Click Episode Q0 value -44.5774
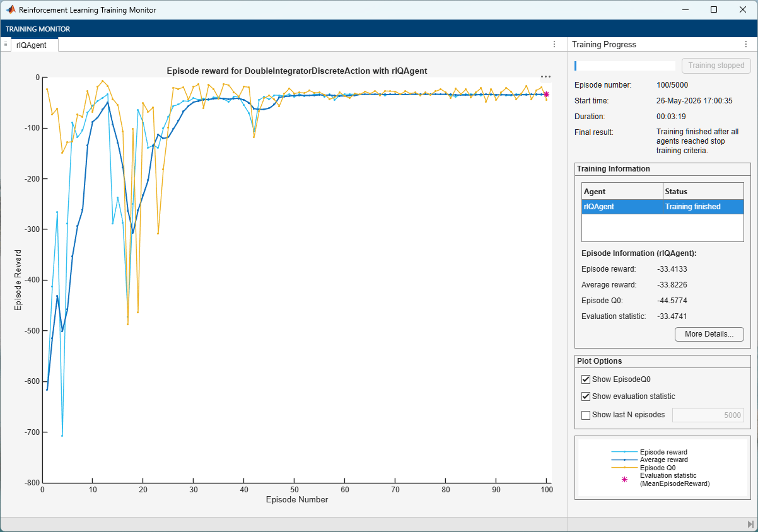 click(672, 300)
